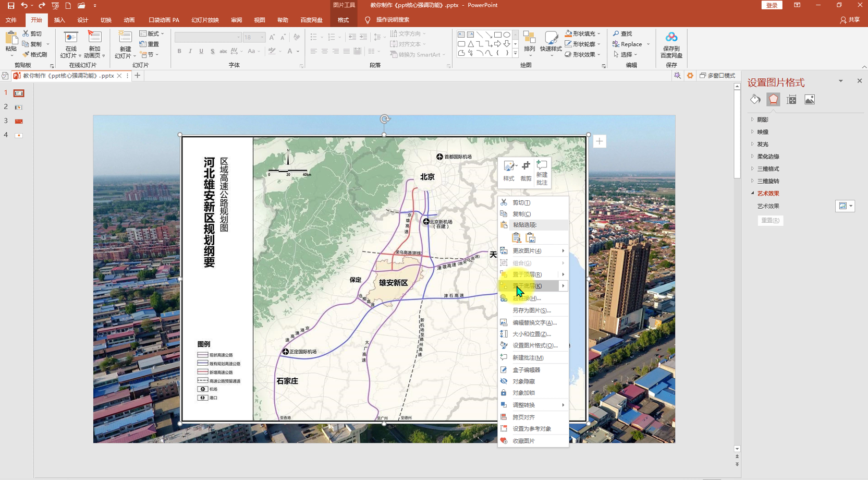The image size is (868, 480).
Task: Select the oval shape in shapes gallery
Action: pos(506,35)
